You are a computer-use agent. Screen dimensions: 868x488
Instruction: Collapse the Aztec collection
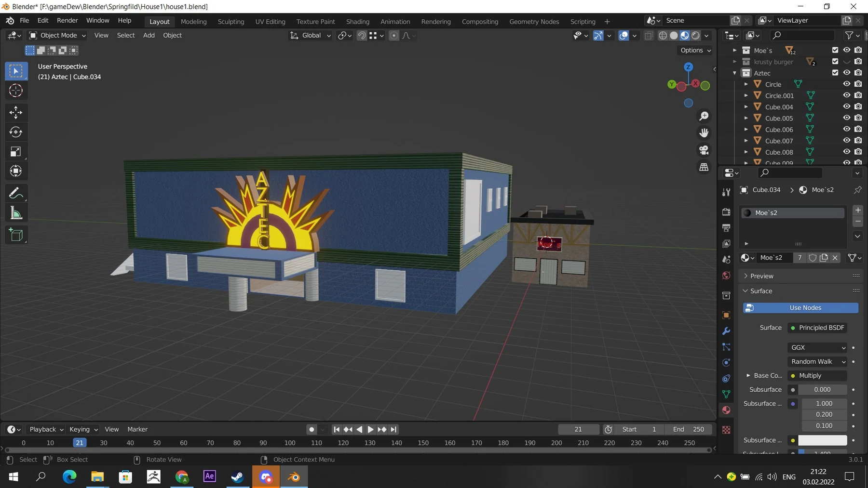pos(734,73)
